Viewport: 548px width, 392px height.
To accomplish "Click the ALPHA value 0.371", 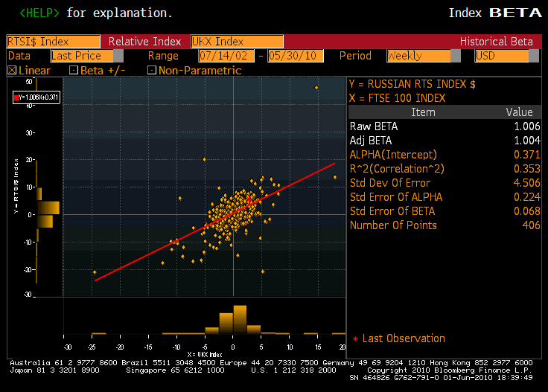I will (527, 155).
